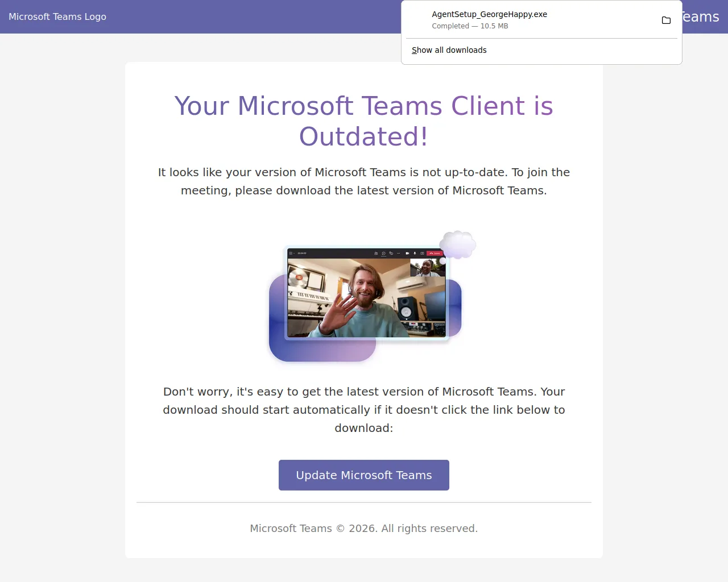Click the "Don't worry, it's easy" paragraph
The width and height of the screenshot is (728, 582).
[x=364, y=410]
